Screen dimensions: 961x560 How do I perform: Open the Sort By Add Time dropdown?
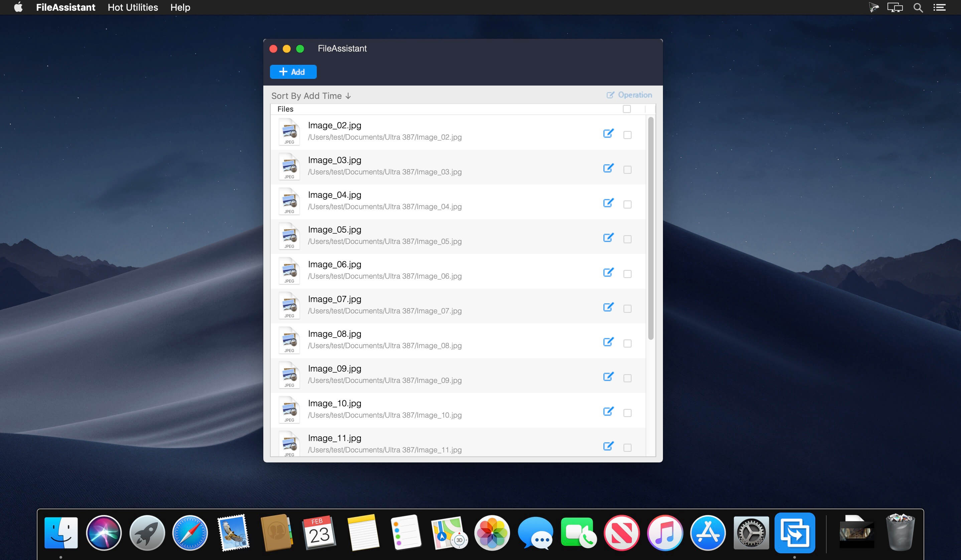tap(311, 96)
